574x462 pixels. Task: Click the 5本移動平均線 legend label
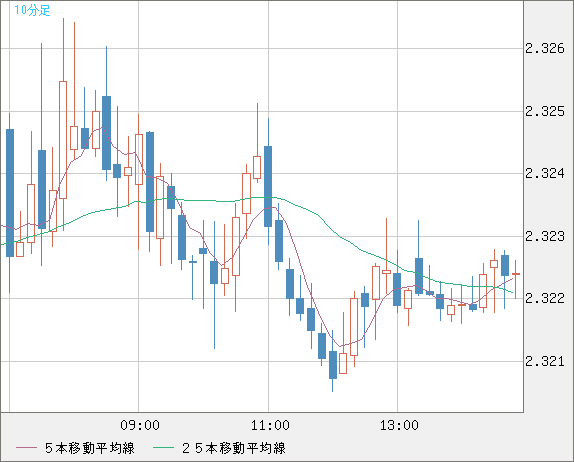click(90, 448)
